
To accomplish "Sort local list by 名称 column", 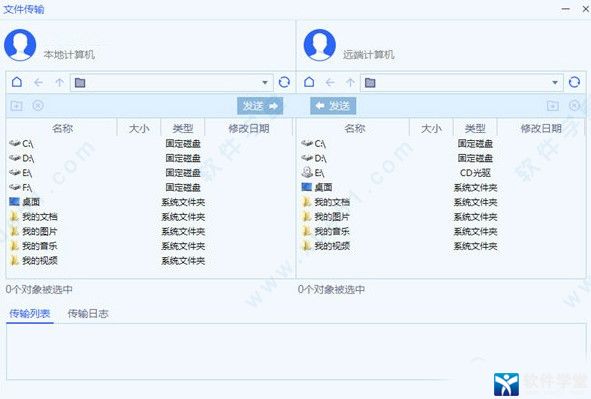I will (x=62, y=128).
